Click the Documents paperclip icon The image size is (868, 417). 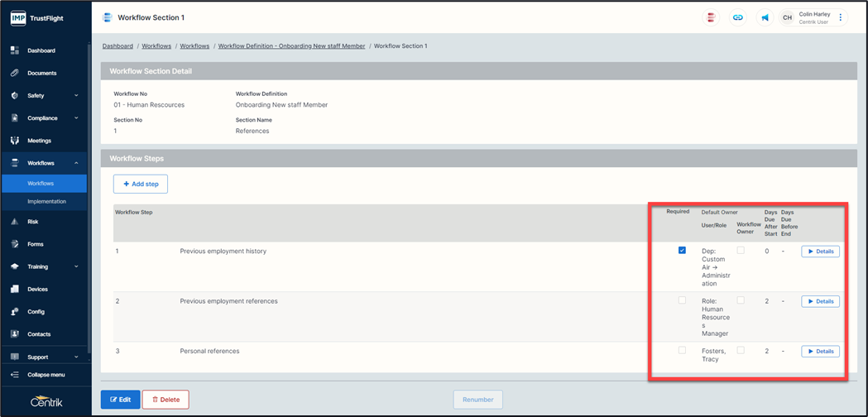pos(15,73)
